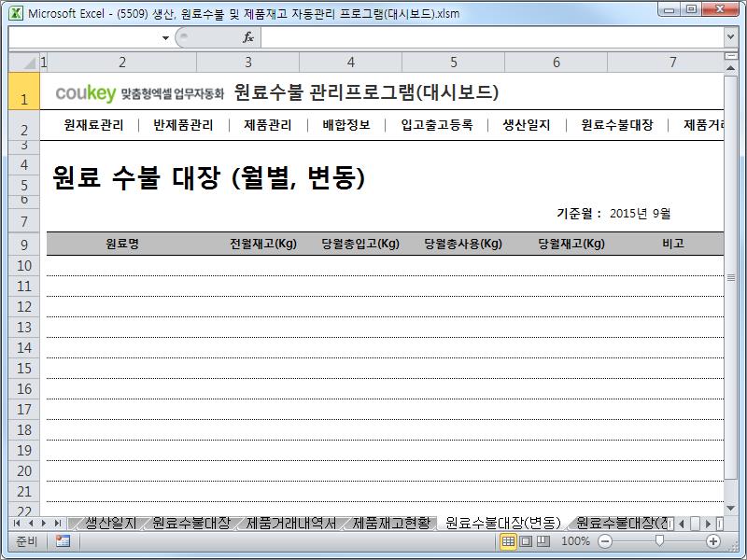Switch to Page Break Preview icon
The image size is (747, 560).
pyautogui.click(x=543, y=541)
